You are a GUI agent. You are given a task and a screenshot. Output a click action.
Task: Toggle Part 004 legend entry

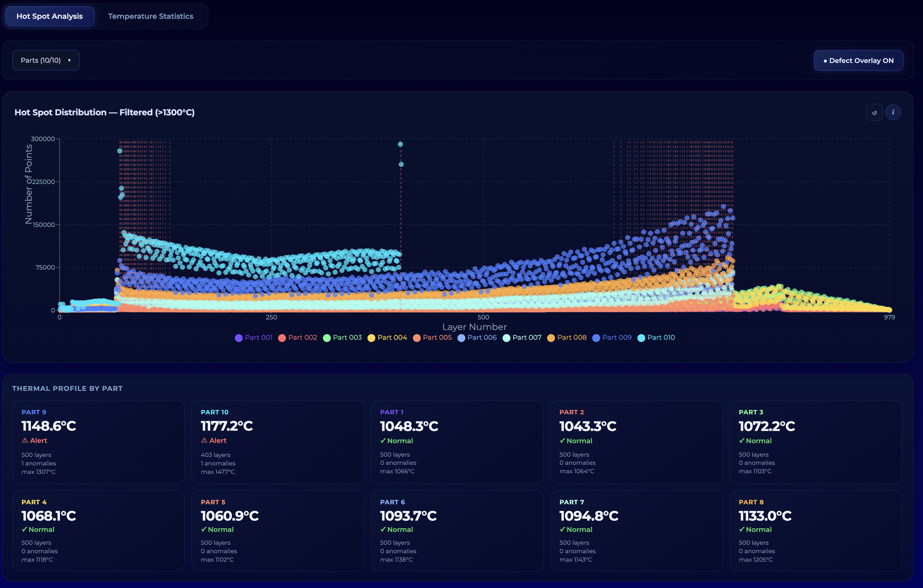(387, 338)
